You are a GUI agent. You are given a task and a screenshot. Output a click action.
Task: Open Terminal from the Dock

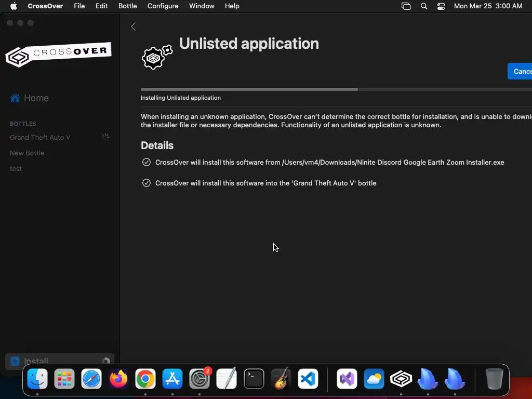pyautogui.click(x=254, y=379)
